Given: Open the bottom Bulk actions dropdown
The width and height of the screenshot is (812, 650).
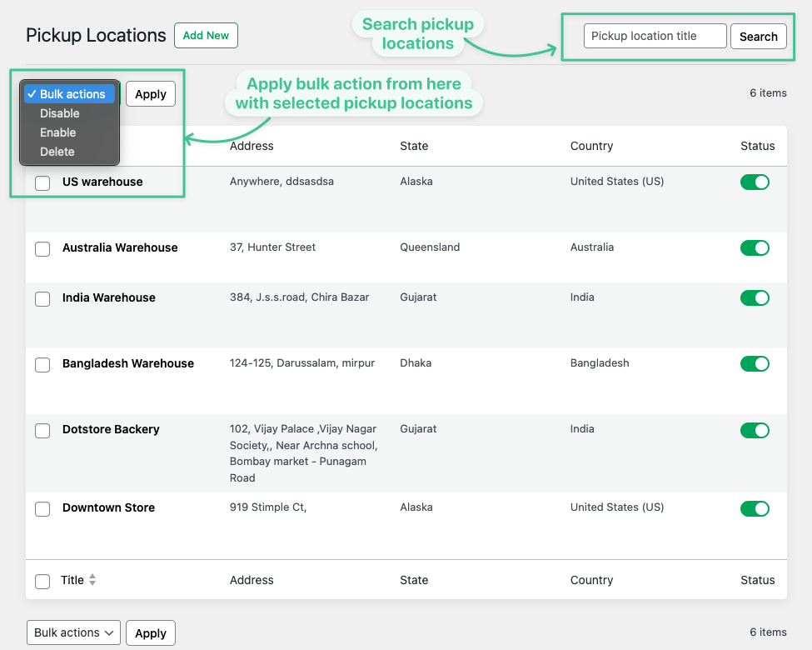Looking at the screenshot, I should (x=73, y=632).
